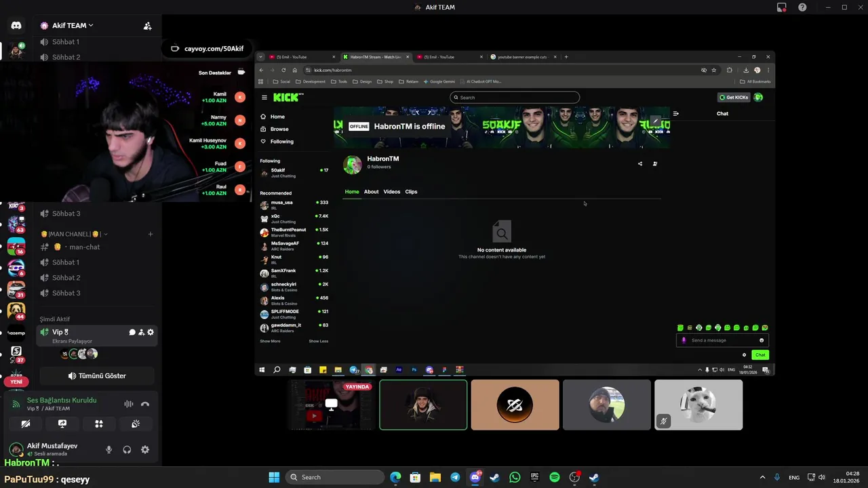Image resolution: width=868 pixels, height=488 pixels.
Task: Open Telegram from Windows taskbar
Action: (455, 477)
